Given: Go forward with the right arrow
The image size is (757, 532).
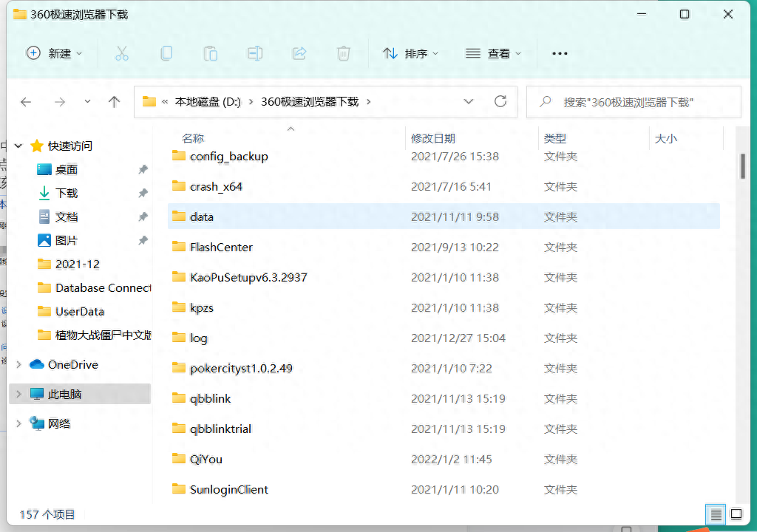Looking at the screenshot, I should [60, 102].
